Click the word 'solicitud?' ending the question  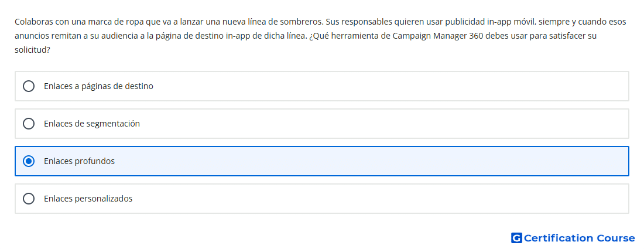[x=32, y=50]
